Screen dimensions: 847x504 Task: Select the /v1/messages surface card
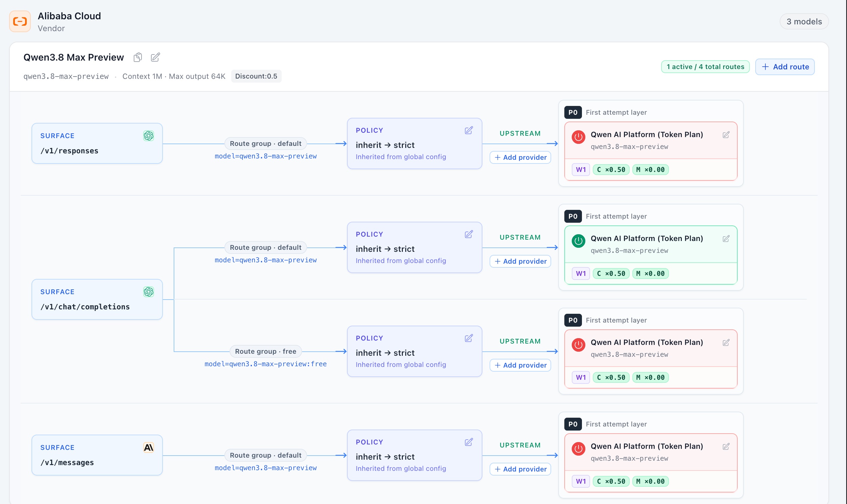click(x=97, y=456)
